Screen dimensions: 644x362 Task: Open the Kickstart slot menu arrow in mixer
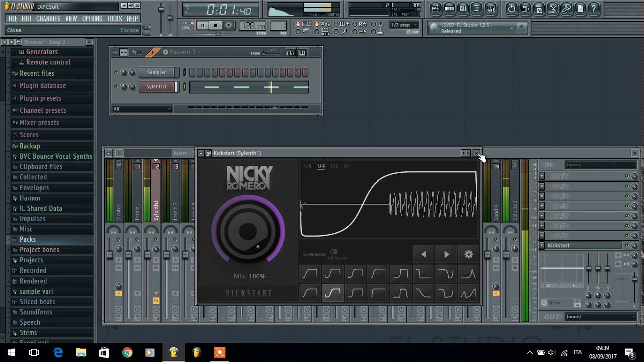click(x=542, y=246)
